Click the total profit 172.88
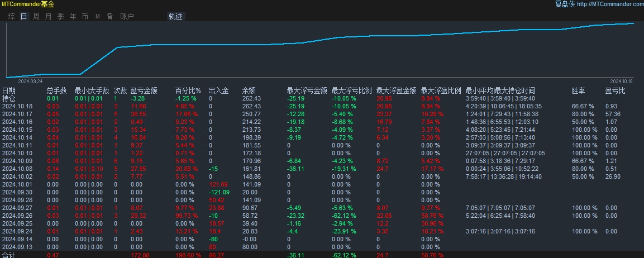Screen dimensions: 644x258 (x=140, y=255)
